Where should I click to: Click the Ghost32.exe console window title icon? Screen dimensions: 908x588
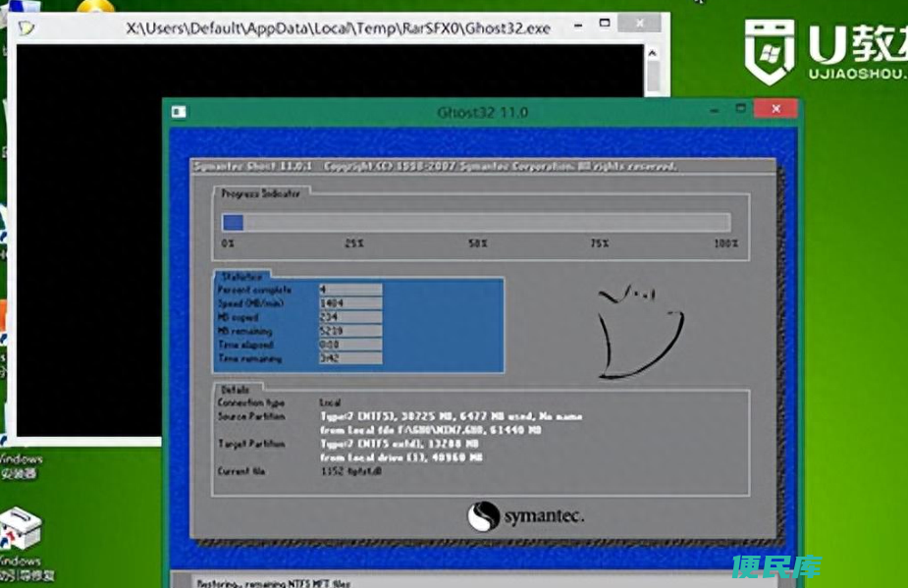pyautogui.click(x=26, y=27)
